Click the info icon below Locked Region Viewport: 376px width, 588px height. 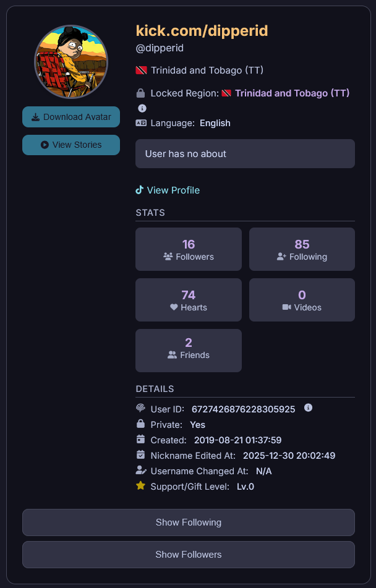coord(142,108)
